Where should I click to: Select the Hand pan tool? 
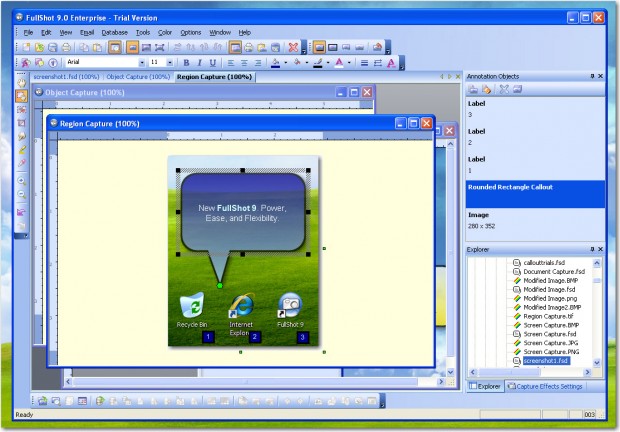coord(21,83)
